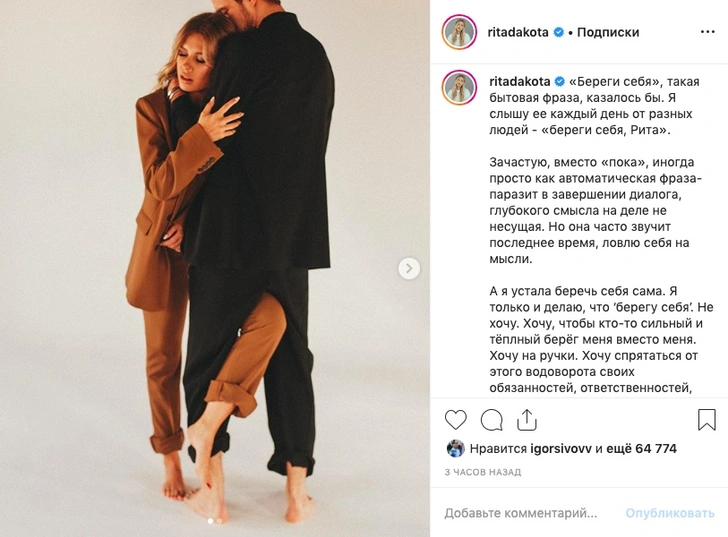Open the three-dot more options menu
Screen dimensions: 728x537
(708, 32)
